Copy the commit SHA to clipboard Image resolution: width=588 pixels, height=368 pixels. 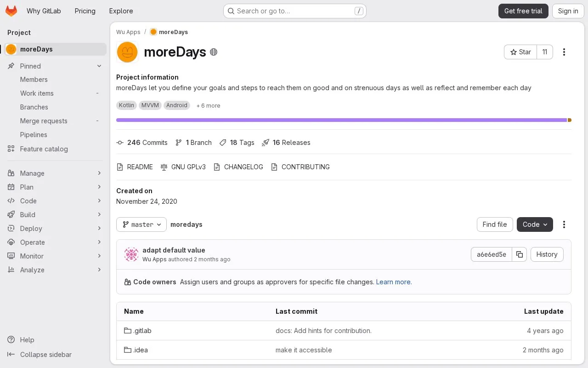pyautogui.click(x=520, y=254)
